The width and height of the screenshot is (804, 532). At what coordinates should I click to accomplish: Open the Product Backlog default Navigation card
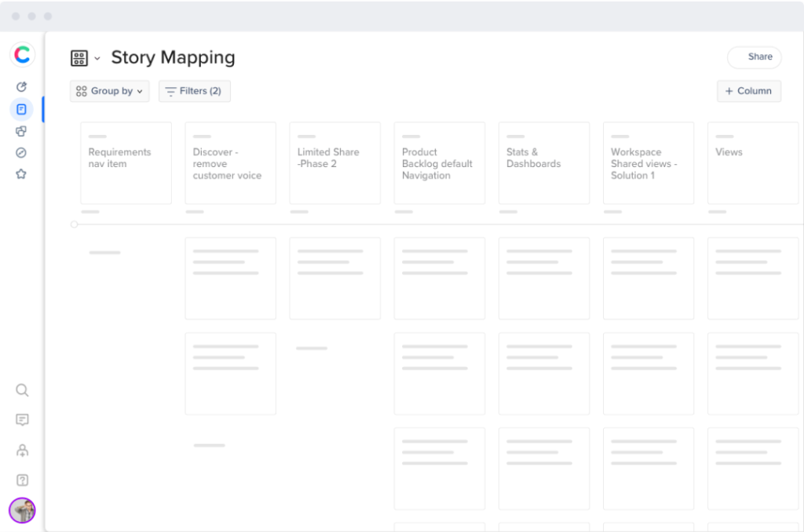439,162
